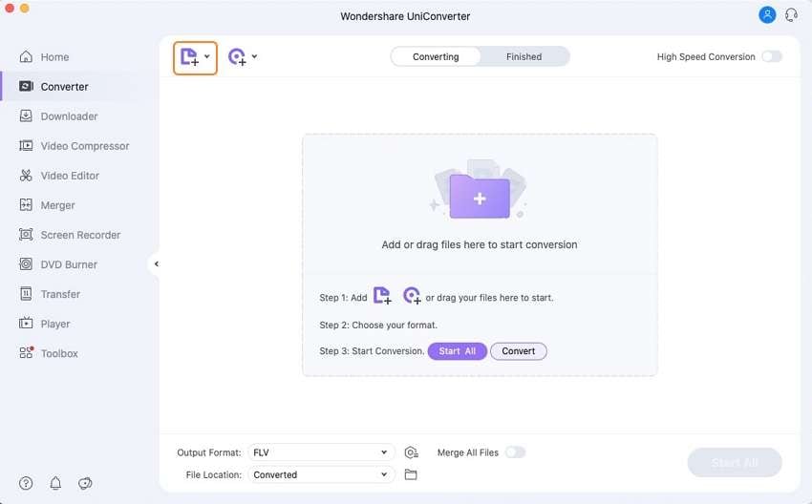Select Video Compressor in sidebar
The width and height of the screenshot is (812, 504).
(x=84, y=146)
